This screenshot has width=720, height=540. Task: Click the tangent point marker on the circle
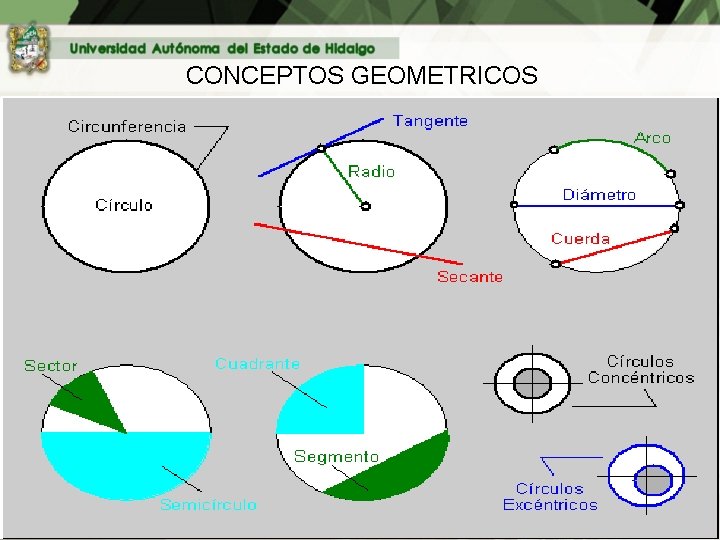[321, 148]
